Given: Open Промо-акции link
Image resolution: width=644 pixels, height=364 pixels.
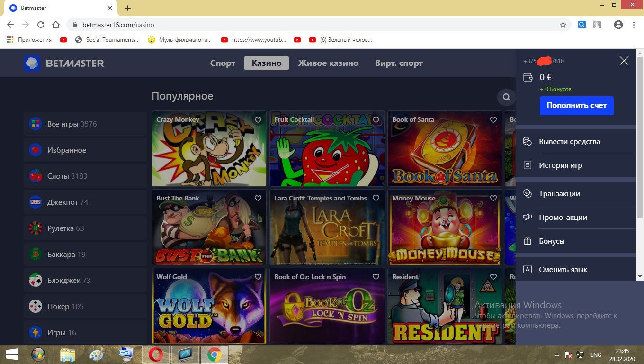Looking at the screenshot, I should 563,217.
